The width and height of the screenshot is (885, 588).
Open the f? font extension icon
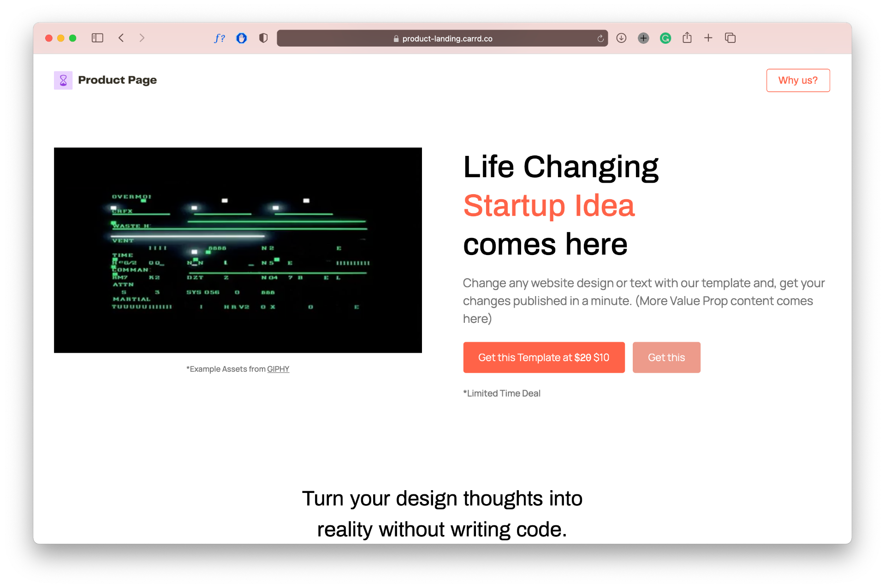tap(220, 38)
